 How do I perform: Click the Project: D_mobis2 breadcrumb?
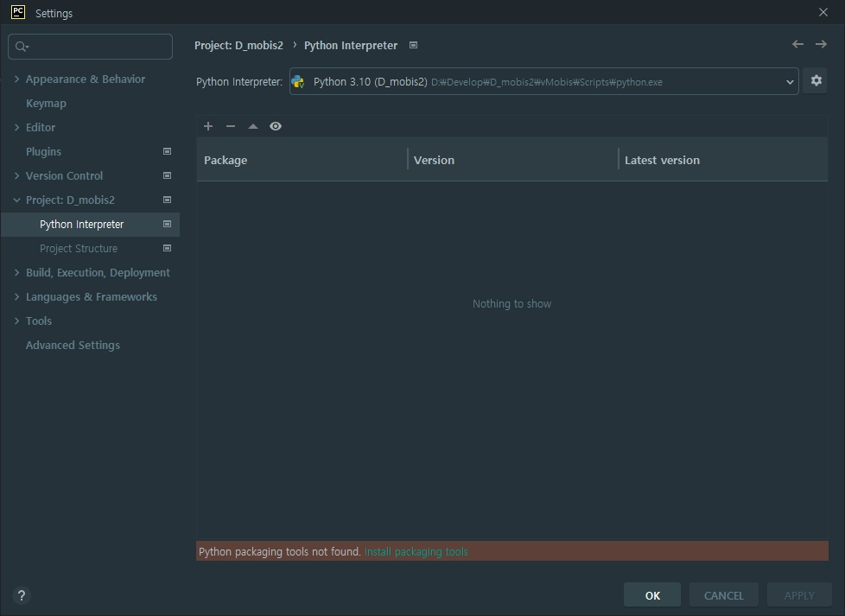click(x=238, y=45)
